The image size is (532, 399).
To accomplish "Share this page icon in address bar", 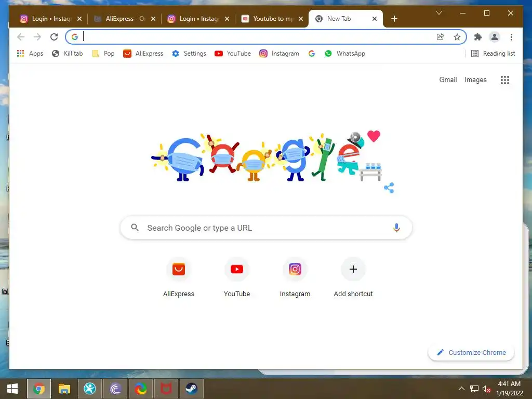I will click(x=441, y=37).
